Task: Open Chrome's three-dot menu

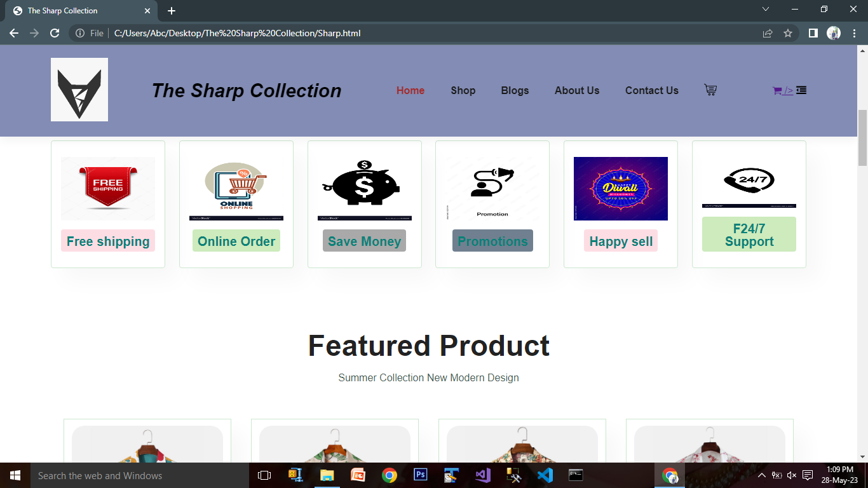Action: (854, 33)
